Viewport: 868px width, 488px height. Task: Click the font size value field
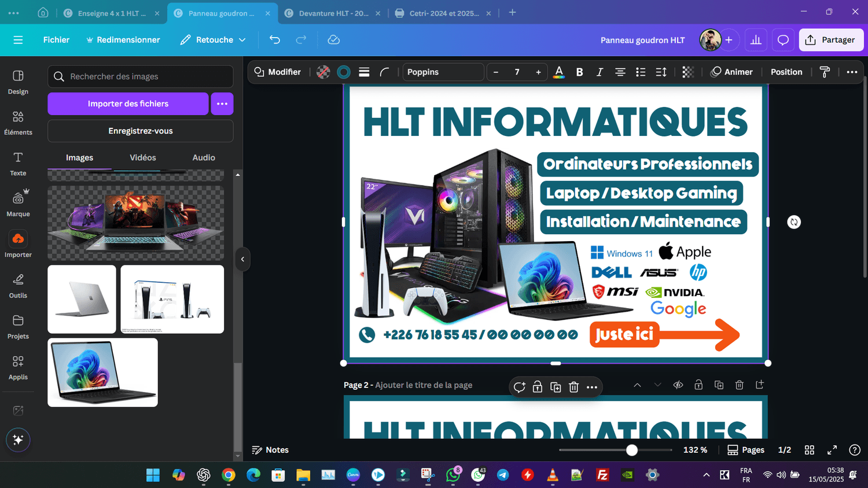[517, 72]
